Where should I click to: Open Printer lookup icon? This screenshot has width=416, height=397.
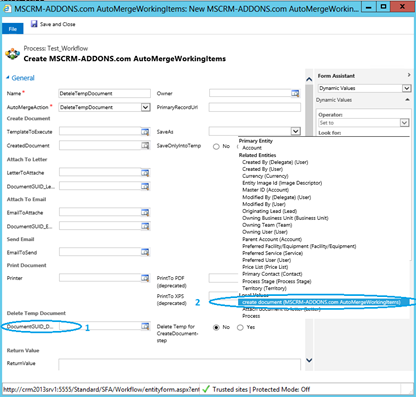click(x=145, y=278)
